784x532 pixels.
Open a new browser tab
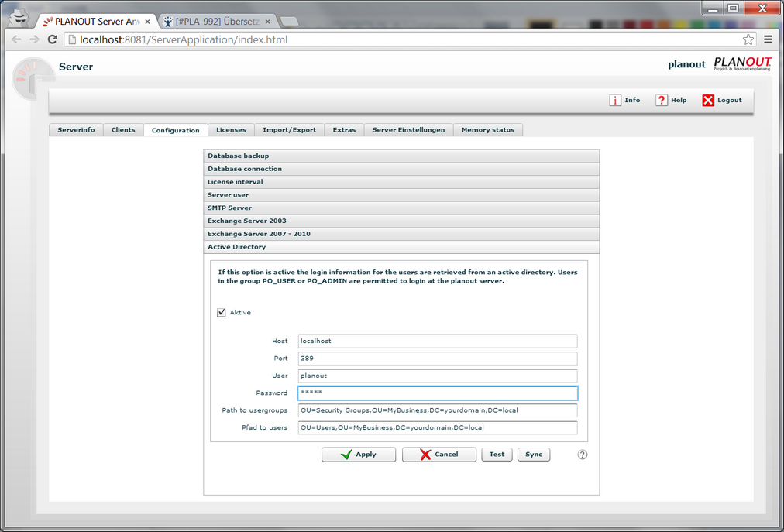[x=290, y=22]
